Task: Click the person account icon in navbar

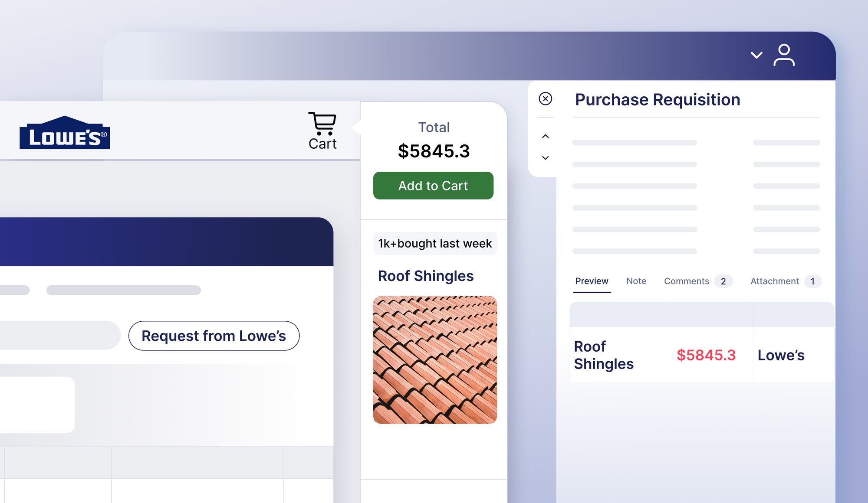Action: [x=784, y=55]
